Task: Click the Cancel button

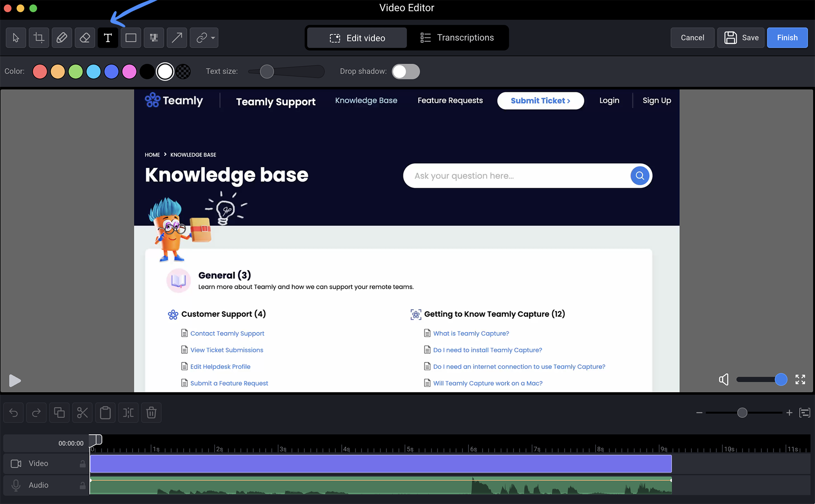Action: pos(692,38)
